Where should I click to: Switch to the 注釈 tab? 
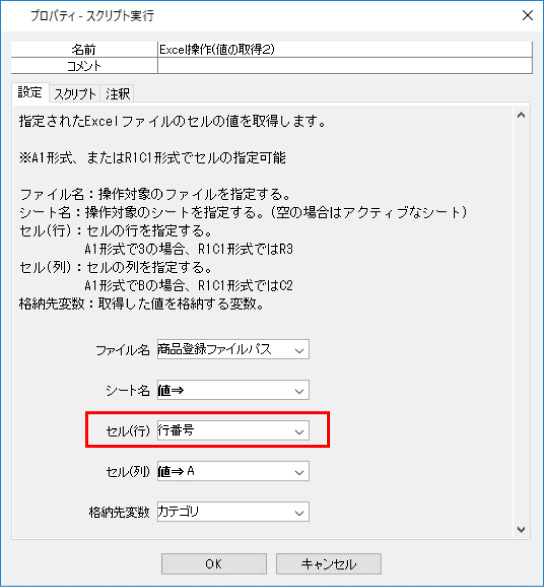click(x=118, y=94)
